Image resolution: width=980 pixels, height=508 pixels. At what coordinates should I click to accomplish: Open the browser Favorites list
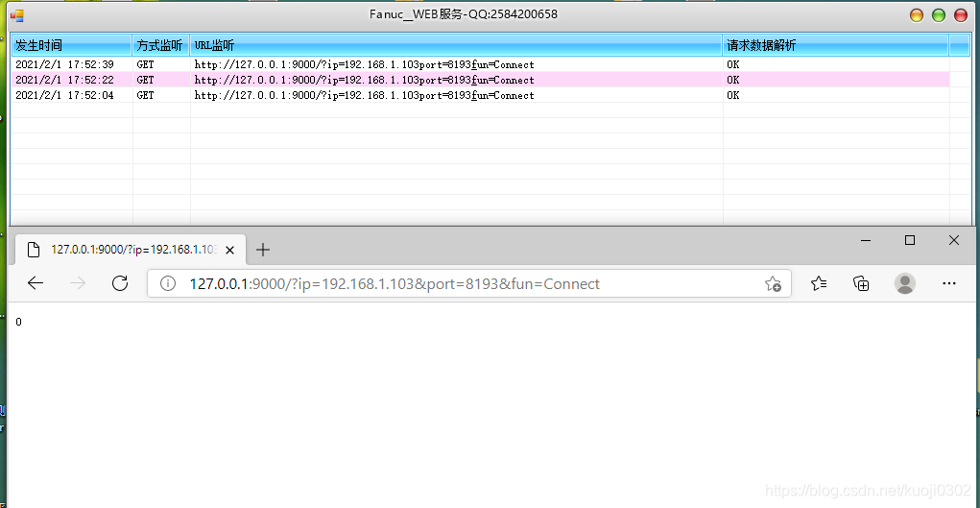pyautogui.click(x=819, y=283)
